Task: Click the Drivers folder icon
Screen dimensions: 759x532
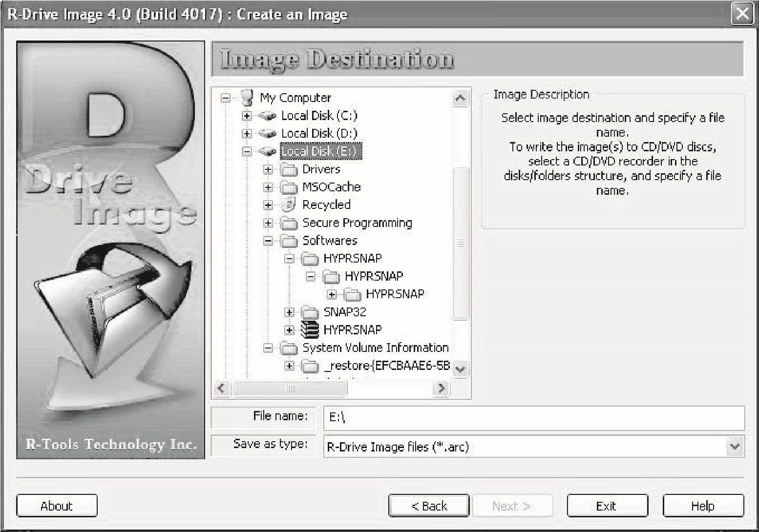Action: pyautogui.click(x=289, y=169)
